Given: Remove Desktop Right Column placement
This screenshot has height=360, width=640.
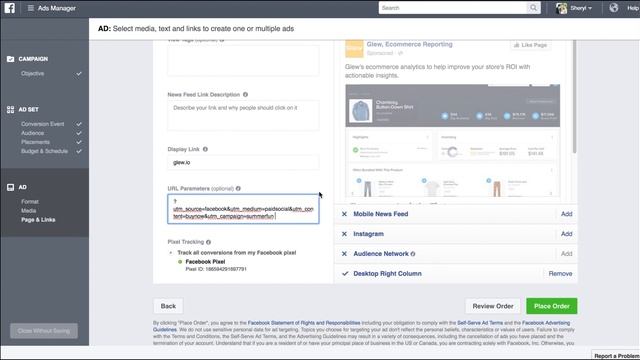Looking at the screenshot, I should (x=560, y=273).
